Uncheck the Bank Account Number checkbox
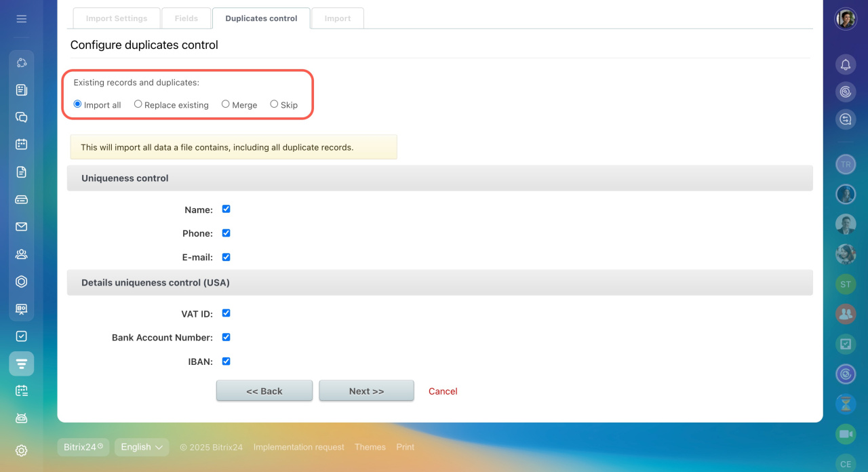The height and width of the screenshot is (472, 868). tap(226, 337)
